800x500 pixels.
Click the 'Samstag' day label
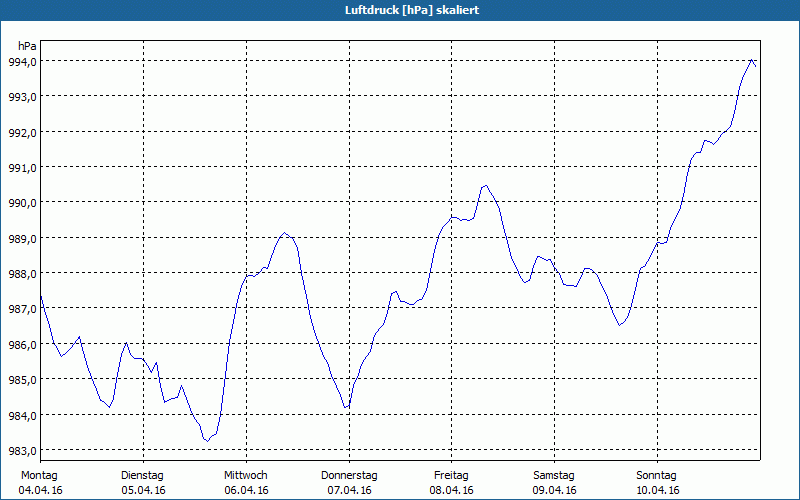[x=554, y=476]
